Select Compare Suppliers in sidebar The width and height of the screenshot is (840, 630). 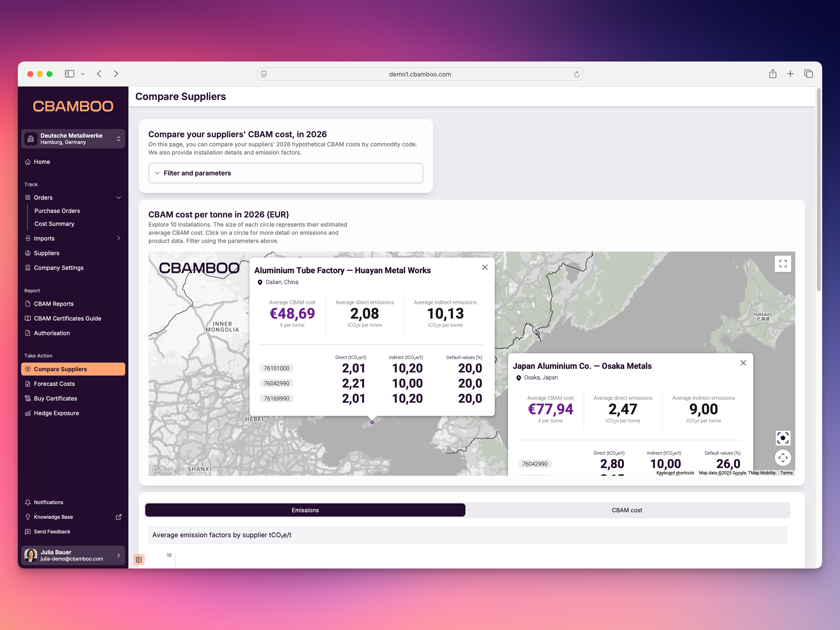coord(73,369)
